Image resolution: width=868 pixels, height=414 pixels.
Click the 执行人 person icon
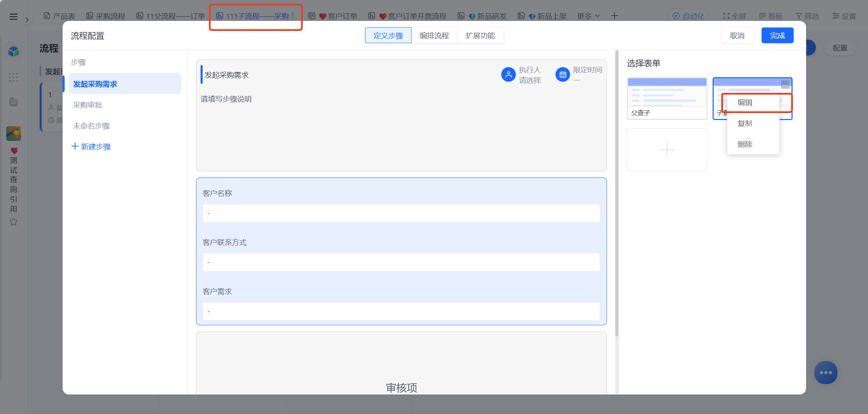[x=508, y=74]
